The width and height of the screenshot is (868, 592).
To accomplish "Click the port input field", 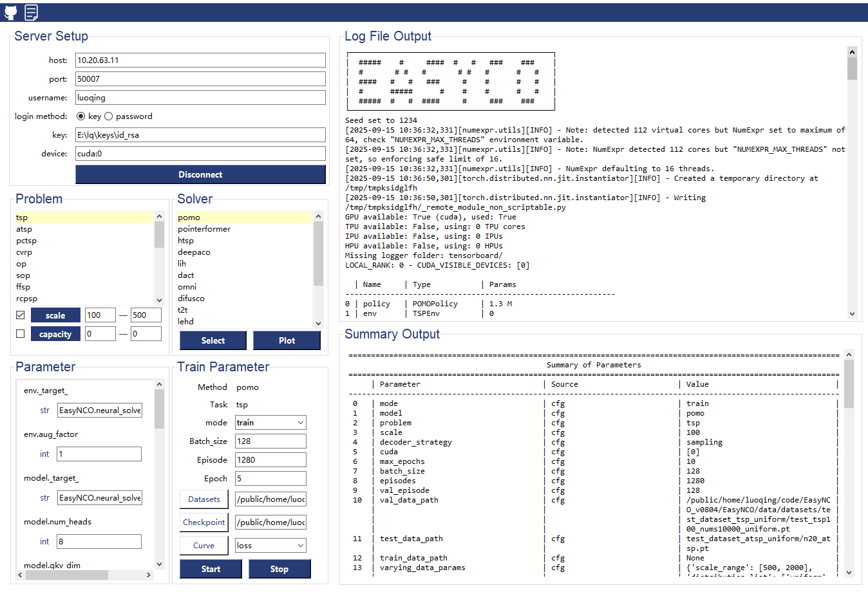I will click(200, 79).
